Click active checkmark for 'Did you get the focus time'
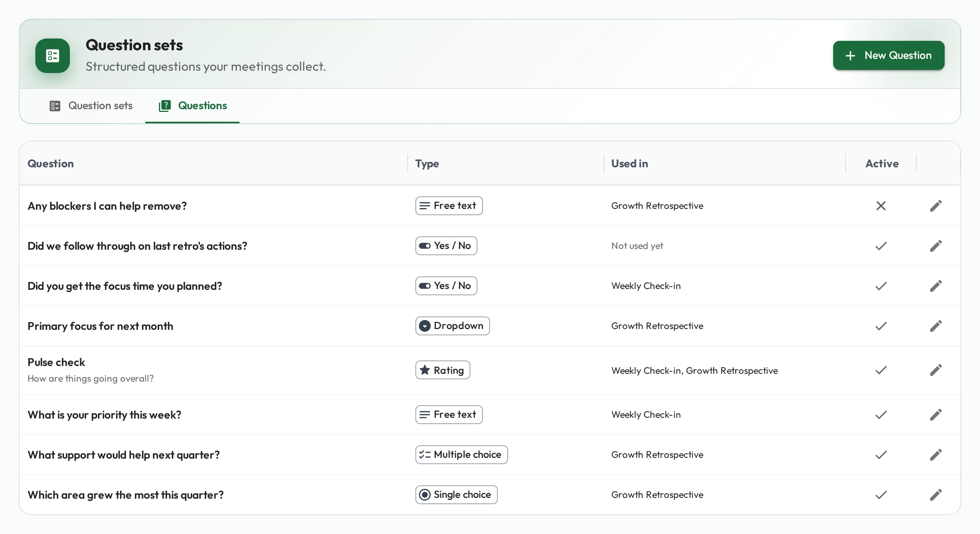The image size is (980, 534). click(x=881, y=286)
